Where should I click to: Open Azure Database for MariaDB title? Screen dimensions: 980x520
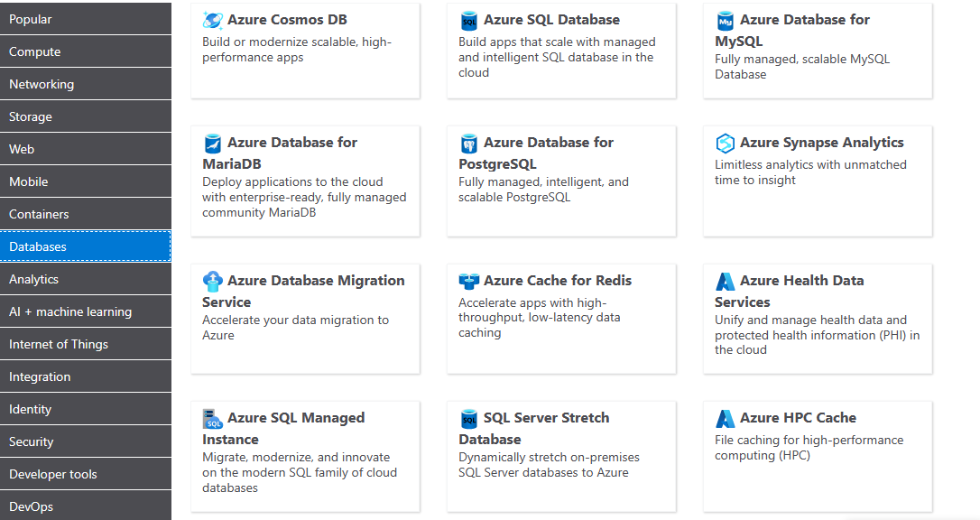tap(280, 153)
